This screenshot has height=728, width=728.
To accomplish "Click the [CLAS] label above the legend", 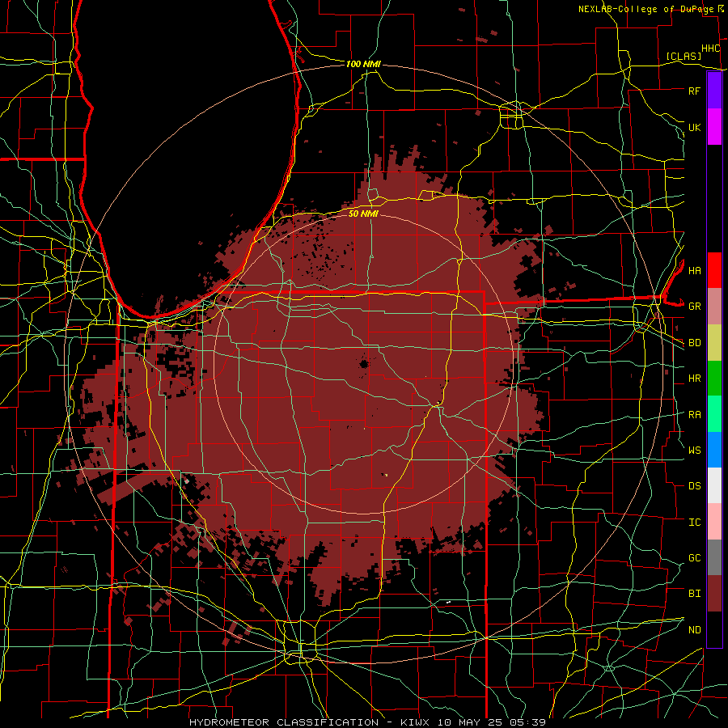I will point(684,56).
